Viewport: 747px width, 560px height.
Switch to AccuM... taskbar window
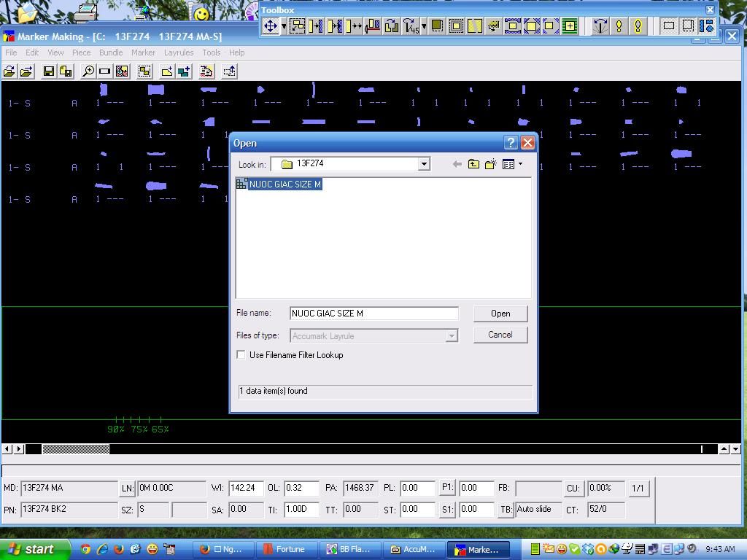pyautogui.click(x=414, y=549)
